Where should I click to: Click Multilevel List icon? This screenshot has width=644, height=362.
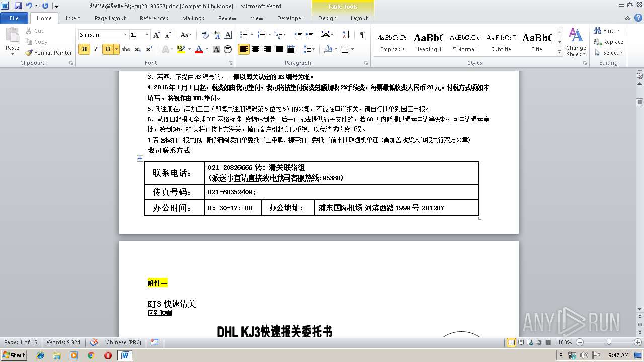point(278,35)
